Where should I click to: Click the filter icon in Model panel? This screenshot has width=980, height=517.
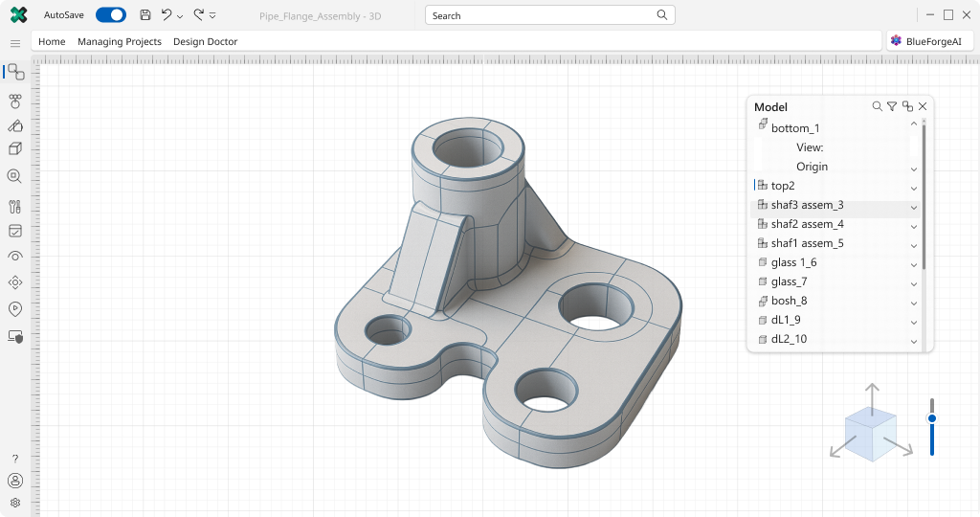(x=892, y=106)
